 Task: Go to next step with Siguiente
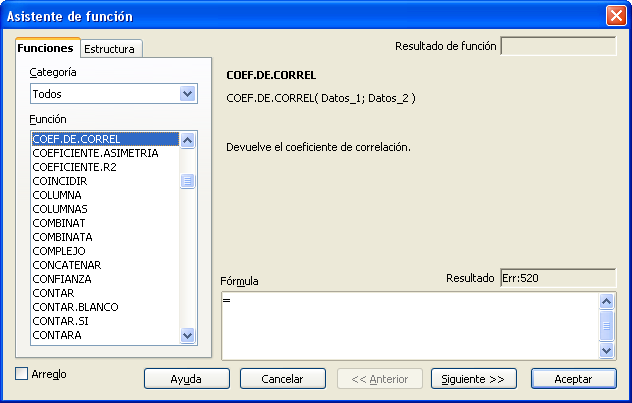pyautogui.click(x=473, y=379)
